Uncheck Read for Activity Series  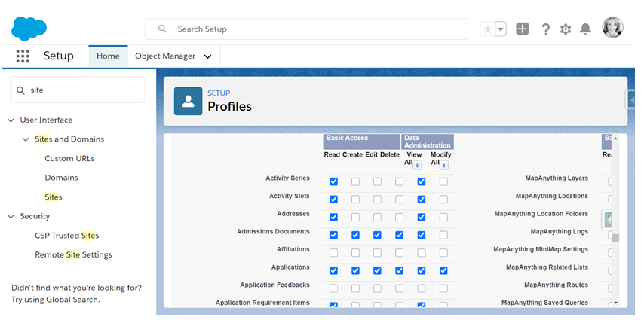click(333, 181)
